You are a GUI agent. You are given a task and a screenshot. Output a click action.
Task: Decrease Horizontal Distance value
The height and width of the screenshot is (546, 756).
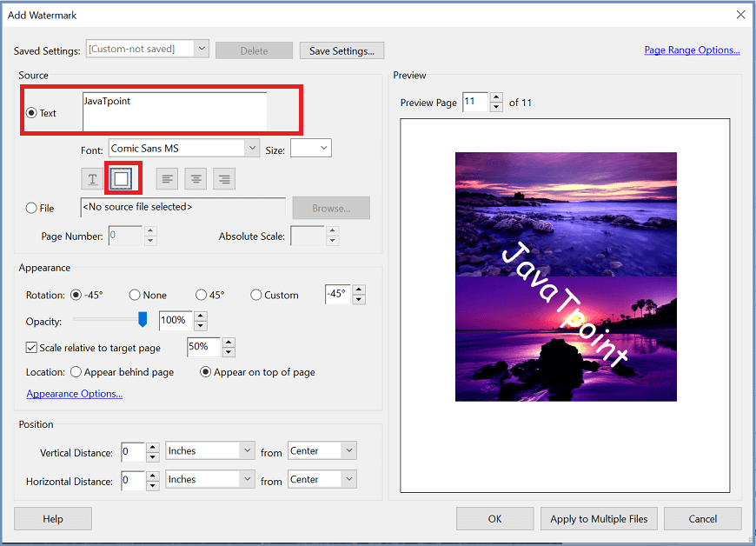pos(152,485)
